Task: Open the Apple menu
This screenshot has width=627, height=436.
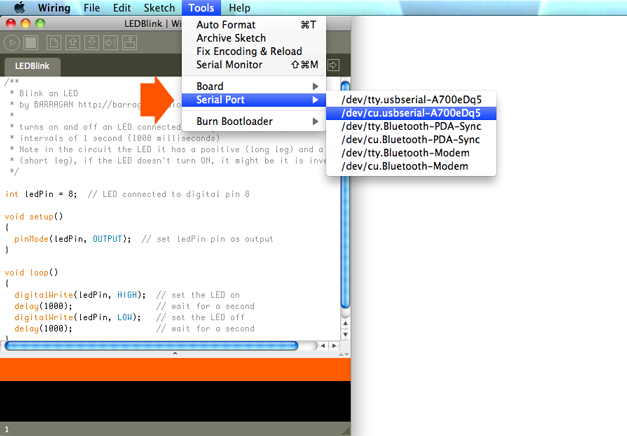Action: coord(20,7)
